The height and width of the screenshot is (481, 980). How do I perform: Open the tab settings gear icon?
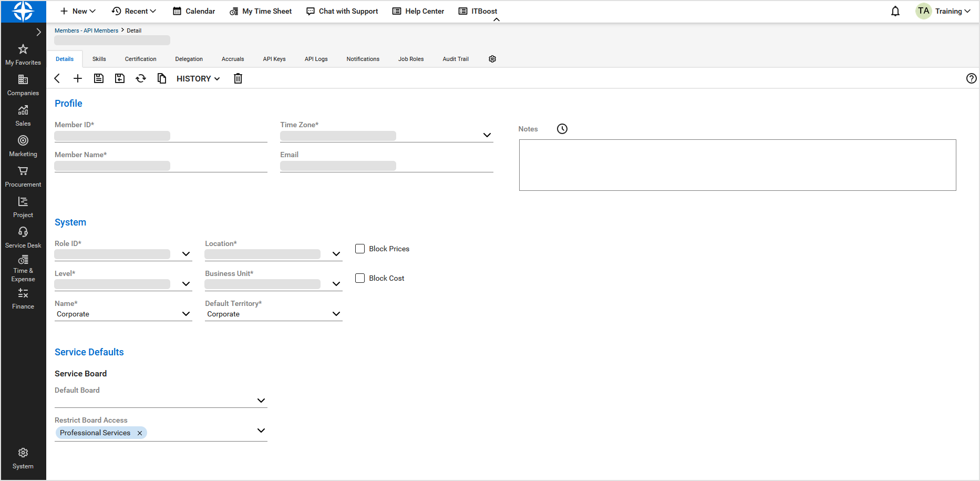tap(492, 59)
